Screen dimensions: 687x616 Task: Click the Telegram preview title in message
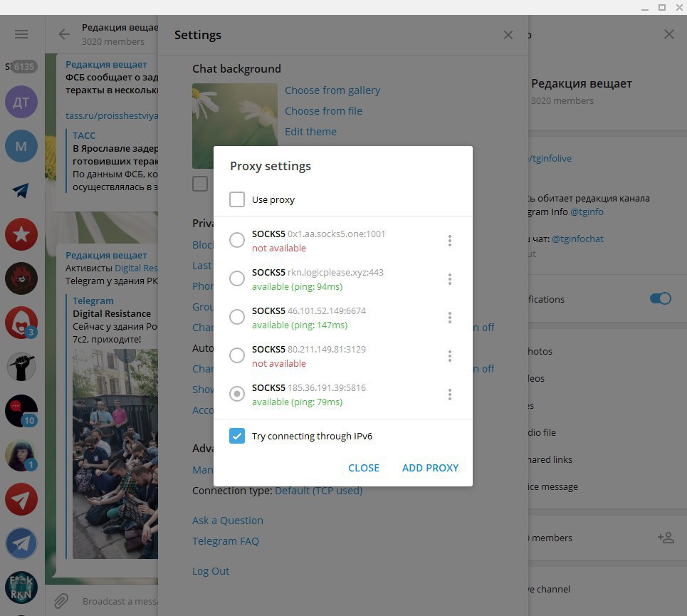coord(93,301)
